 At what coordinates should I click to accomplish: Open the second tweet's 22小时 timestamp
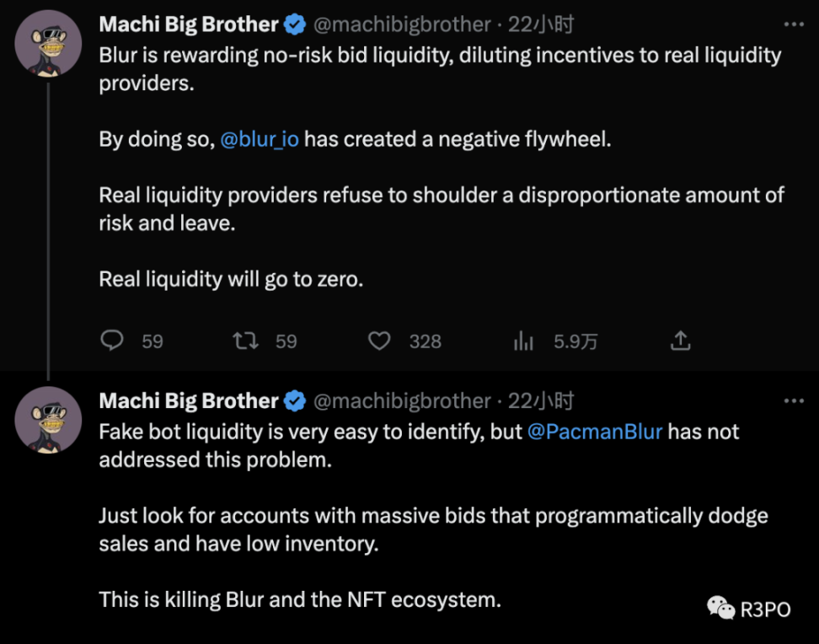pos(541,401)
